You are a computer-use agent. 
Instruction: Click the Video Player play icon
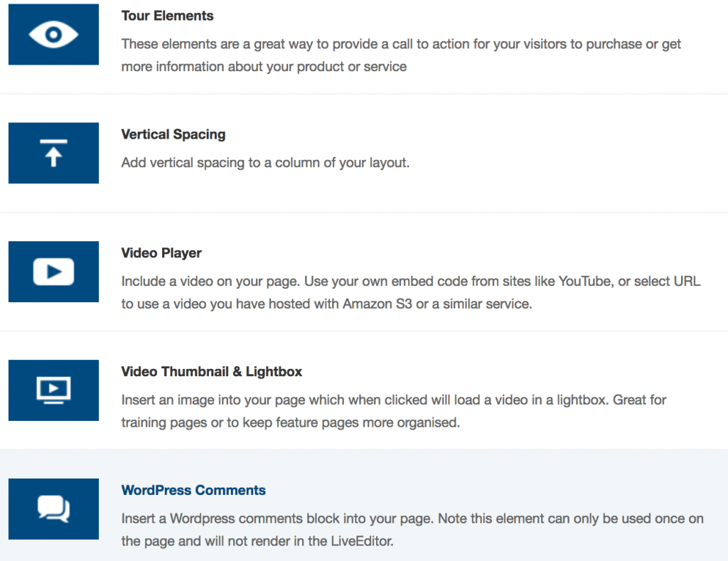pyautogui.click(x=53, y=272)
